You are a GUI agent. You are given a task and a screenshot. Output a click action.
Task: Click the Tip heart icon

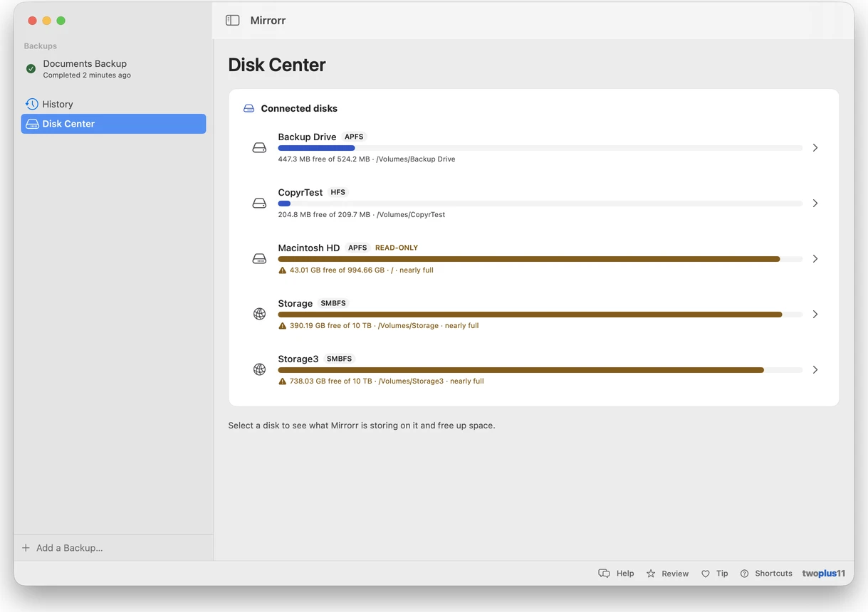706,574
